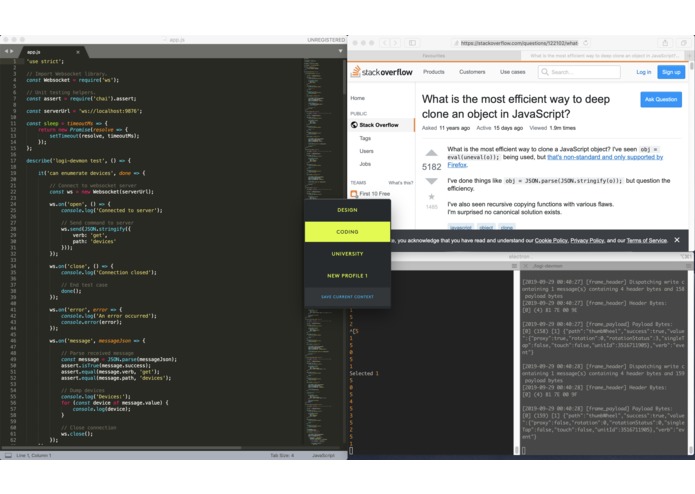Screen dimensions: 695x494
Task: Select the DESIGN profile
Action: (x=348, y=210)
